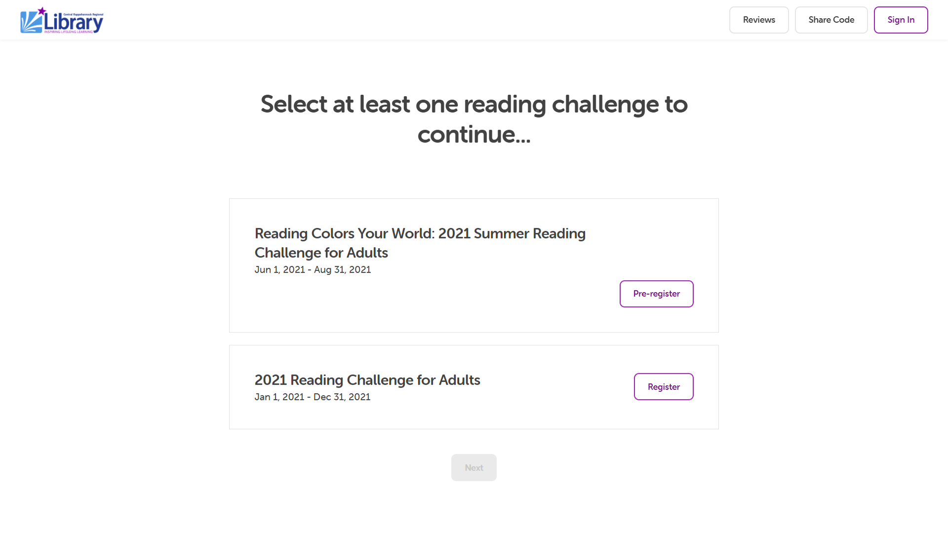The image size is (948, 560).
Task: Select the "2021 Reading Challenge for Adults" title
Action: point(367,380)
